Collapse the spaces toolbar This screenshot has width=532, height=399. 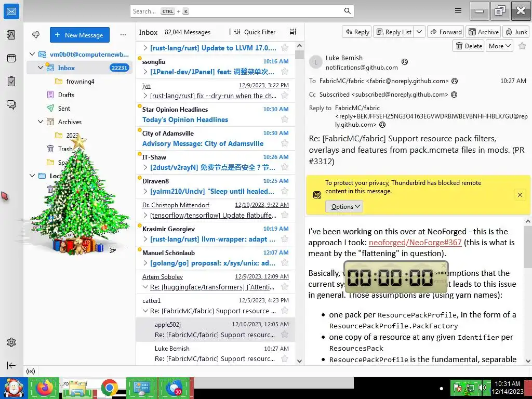pos(11,365)
